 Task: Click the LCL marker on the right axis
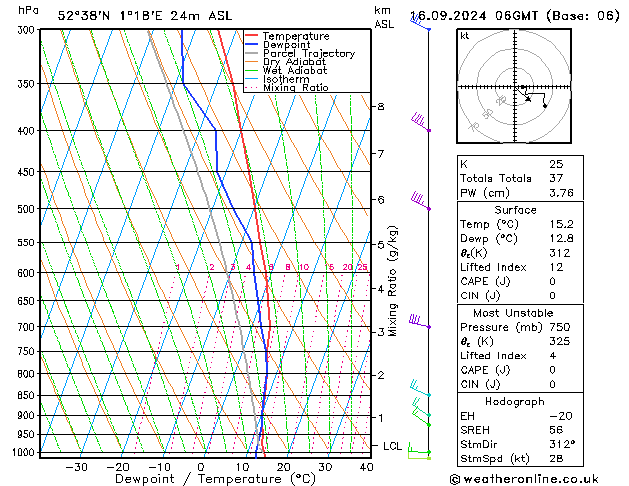(393, 445)
